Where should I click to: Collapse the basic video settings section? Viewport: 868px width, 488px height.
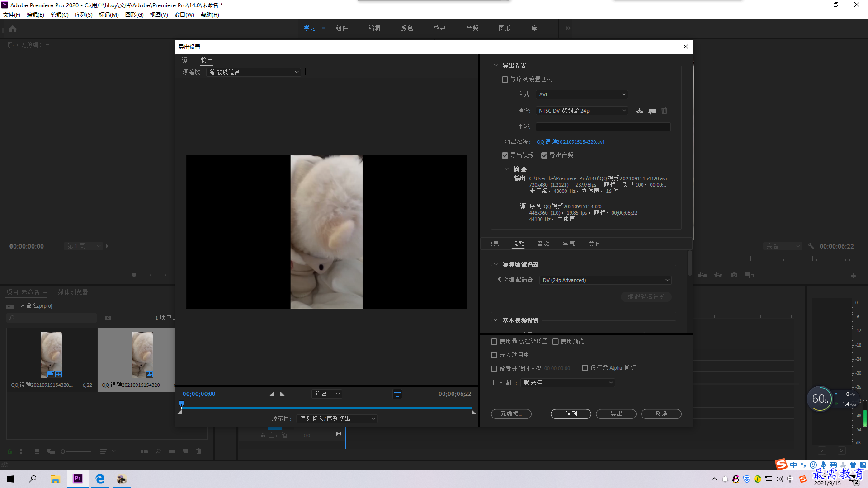[x=495, y=320]
